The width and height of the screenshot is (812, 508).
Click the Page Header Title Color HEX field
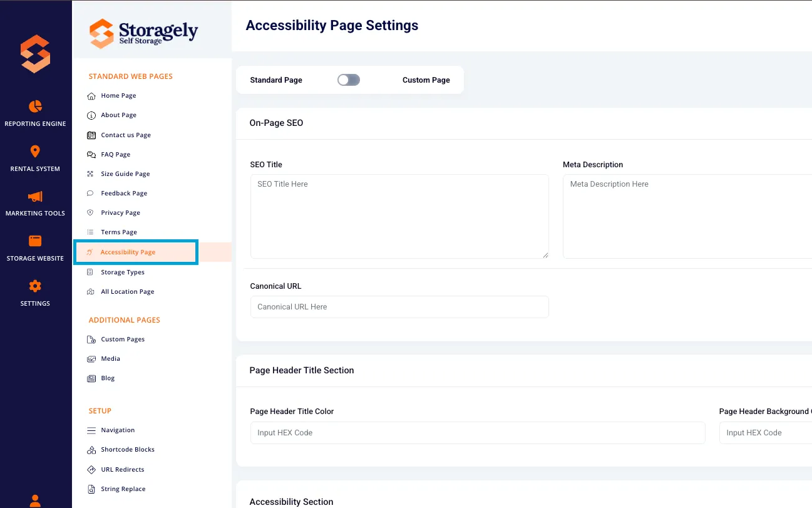click(x=478, y=433)
